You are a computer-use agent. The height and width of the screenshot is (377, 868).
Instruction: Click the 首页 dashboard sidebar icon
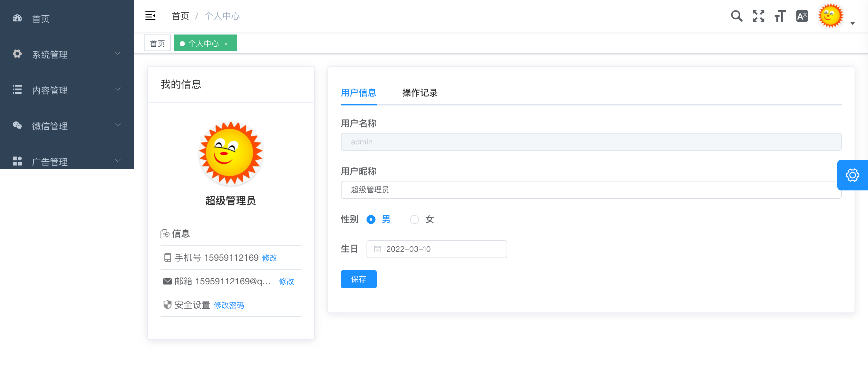click(17, 18)
